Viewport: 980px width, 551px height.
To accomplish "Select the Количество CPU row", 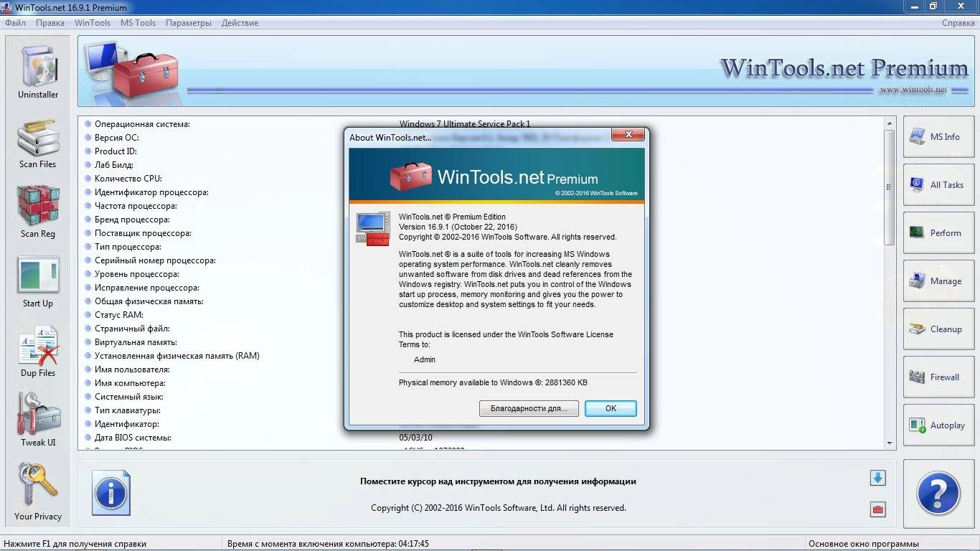I will (x=482, y=179).
